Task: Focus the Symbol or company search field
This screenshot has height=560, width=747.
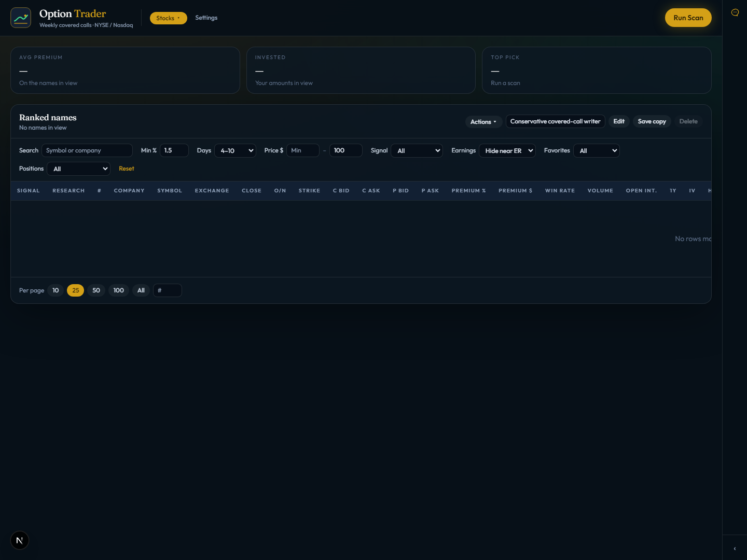Action: (87, 150)
